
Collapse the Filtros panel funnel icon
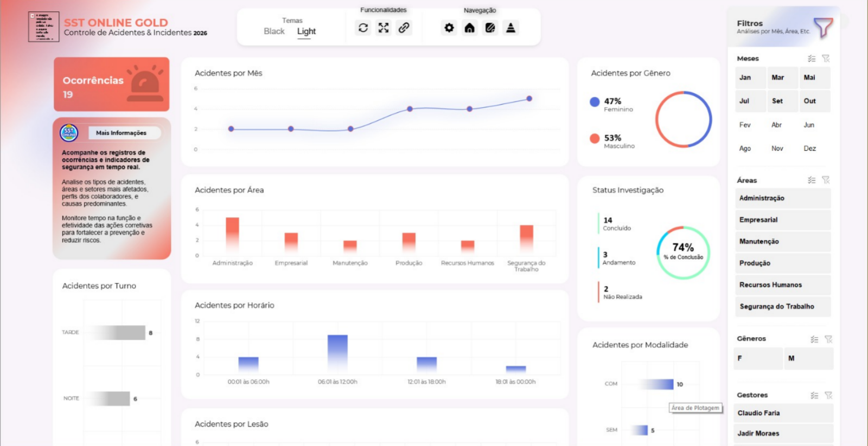(823, 27)
